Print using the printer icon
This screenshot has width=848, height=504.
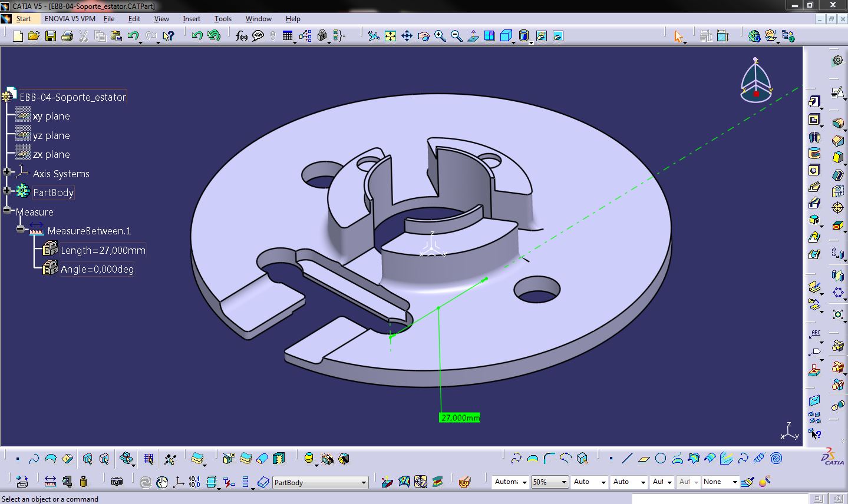coord(67,36)
